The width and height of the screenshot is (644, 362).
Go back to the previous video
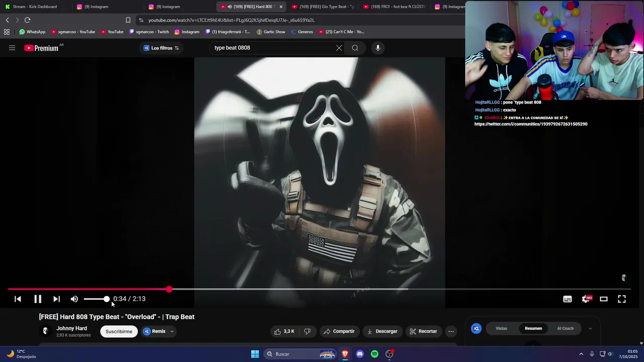(18, 299)
